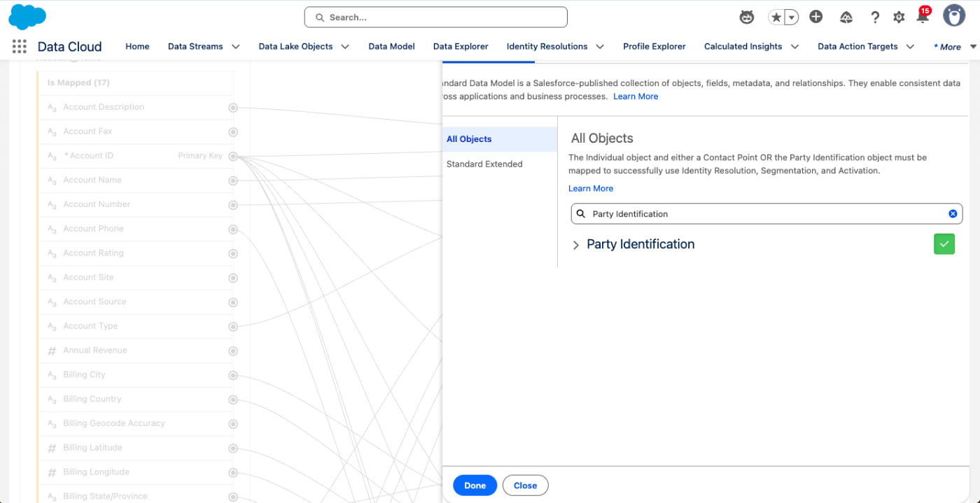The image size is (980, 503).
Task: Select the Account Name field text
Action: 92,180
